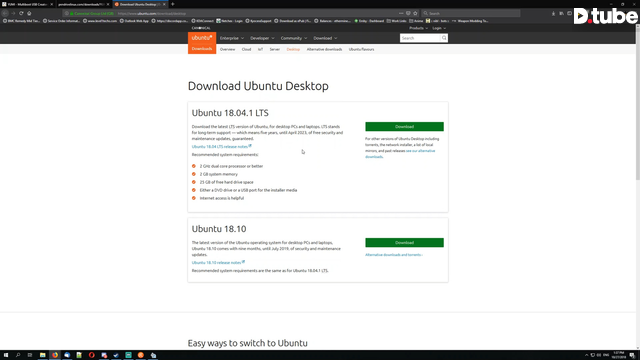The width and height of the screenshot is (640, 360).
Task: Open Ubuntu 18.04 LTS release notes link
Action: click(x=221, y=146)
